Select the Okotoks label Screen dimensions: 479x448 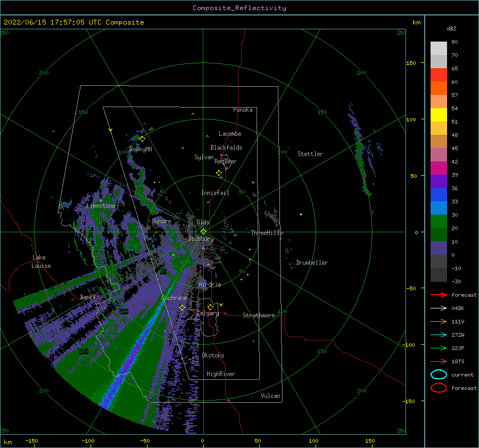coord(213,355)
